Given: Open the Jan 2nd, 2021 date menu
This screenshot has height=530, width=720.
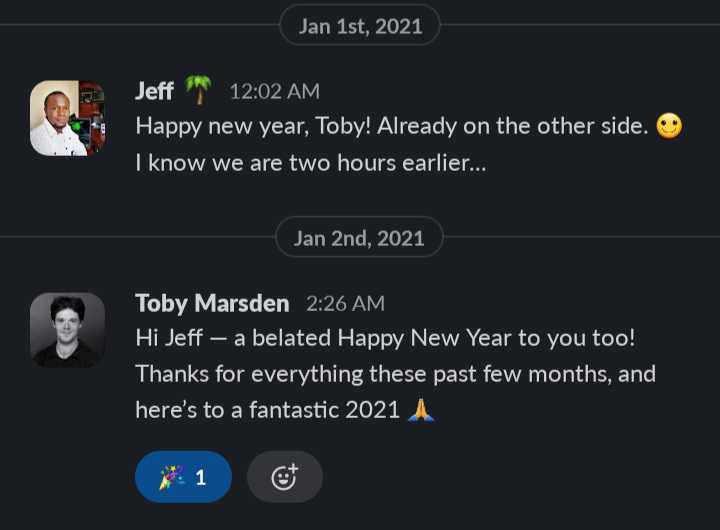Looking at the screenshot, I should tap(359, 237).
